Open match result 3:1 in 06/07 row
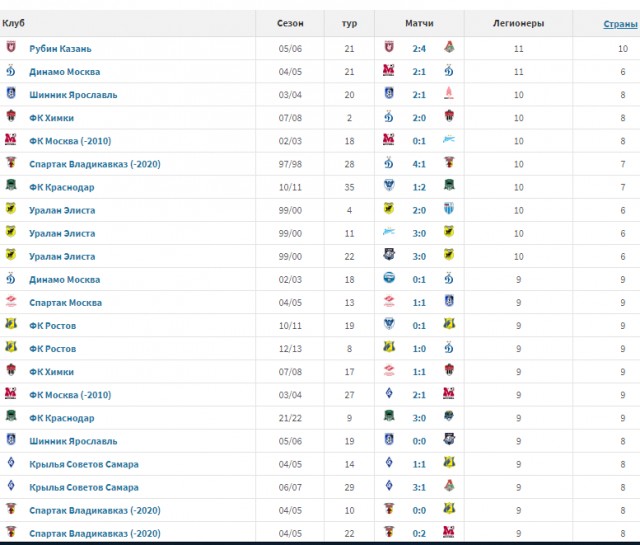Image resolution: width=640 pixels, height=545 pixels. coord(419,487)
